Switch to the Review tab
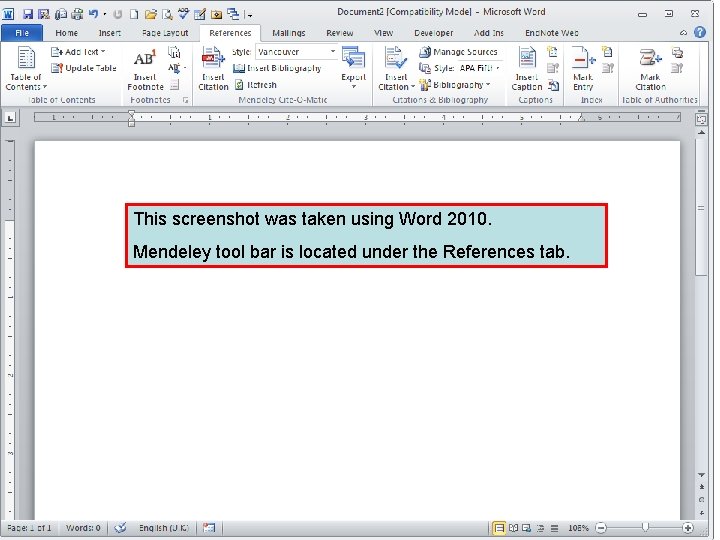The width and height of the screenshot is (720, 540). click(x=340, y=33)
